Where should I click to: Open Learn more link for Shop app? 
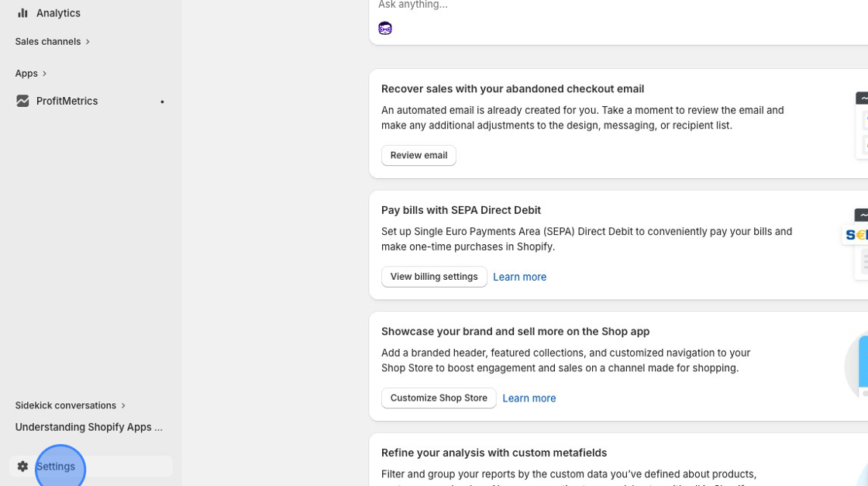tap(529, 398)
